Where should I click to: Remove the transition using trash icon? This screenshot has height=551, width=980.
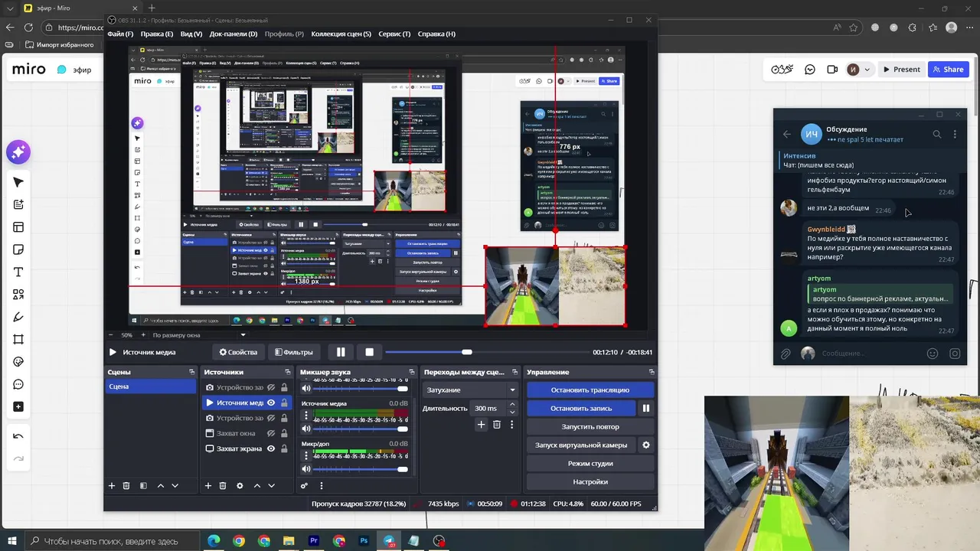(496, 425)
